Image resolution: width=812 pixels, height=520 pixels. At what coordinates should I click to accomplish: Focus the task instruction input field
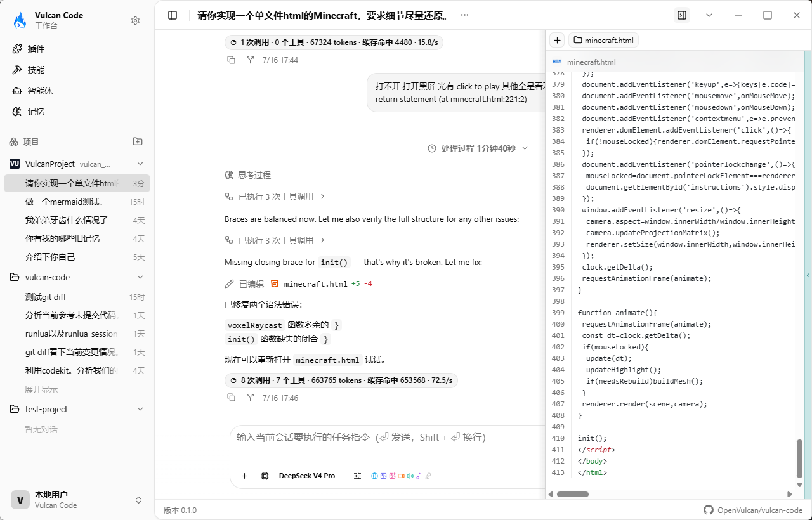[388, 438]
